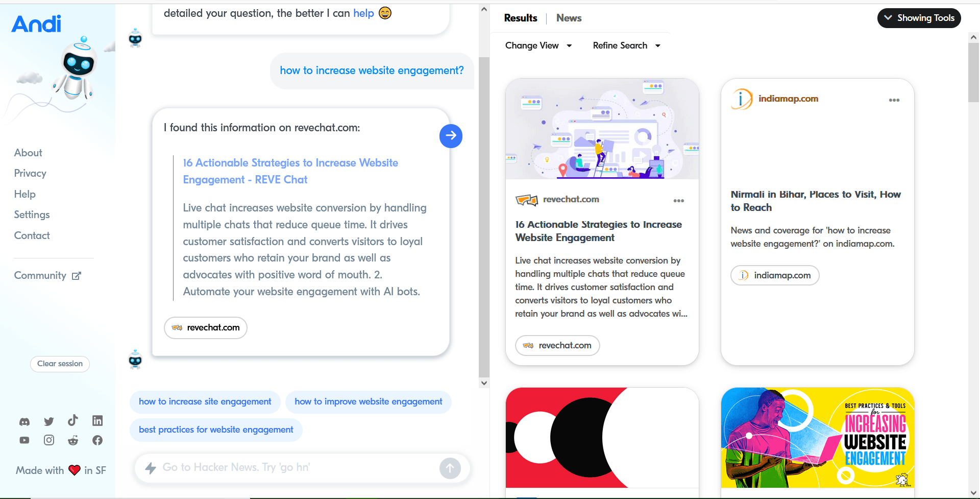
Task: Switch to the News tab
Action: tap(569, 18)
